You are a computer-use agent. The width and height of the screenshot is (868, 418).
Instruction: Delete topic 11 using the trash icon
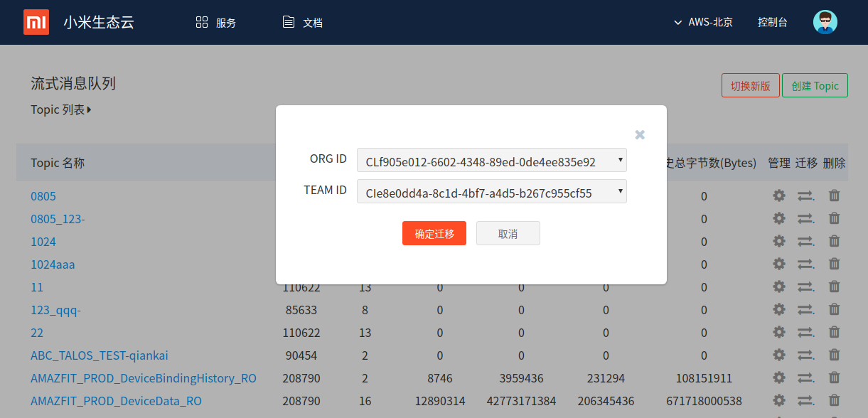(835, 287)
